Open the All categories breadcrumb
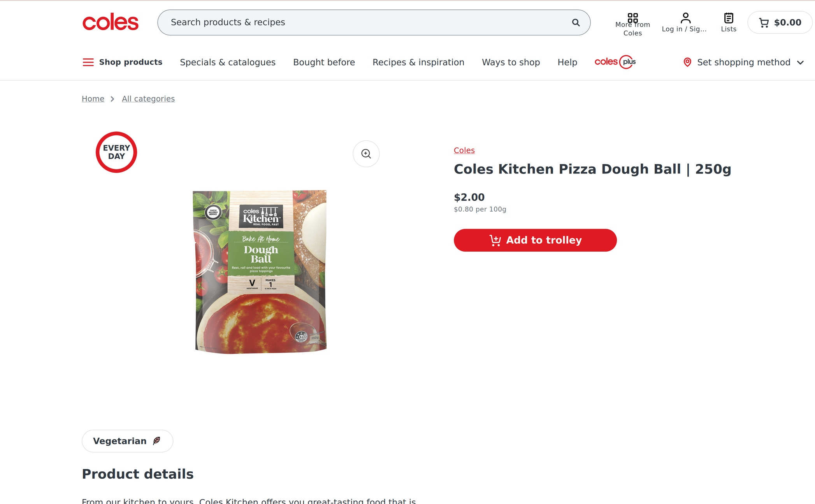The height and width of the screenshot is (504, 815). pyautogui.click(x=148, y=99)
